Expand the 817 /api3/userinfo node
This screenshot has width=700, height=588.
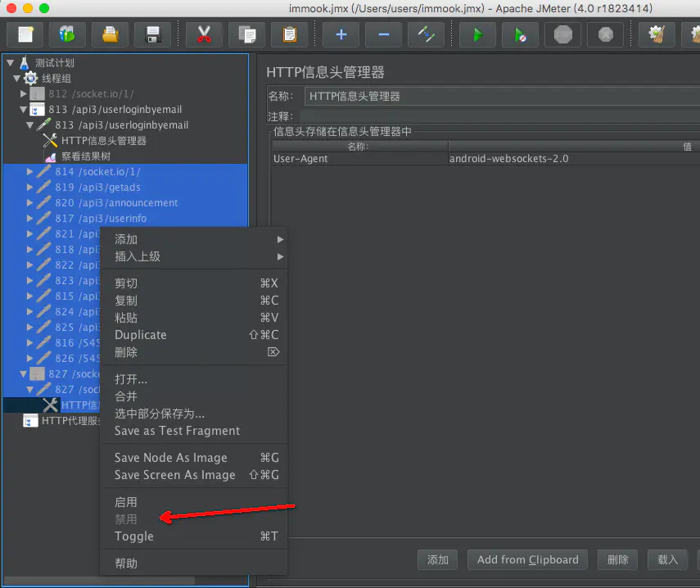click(30, 219)
